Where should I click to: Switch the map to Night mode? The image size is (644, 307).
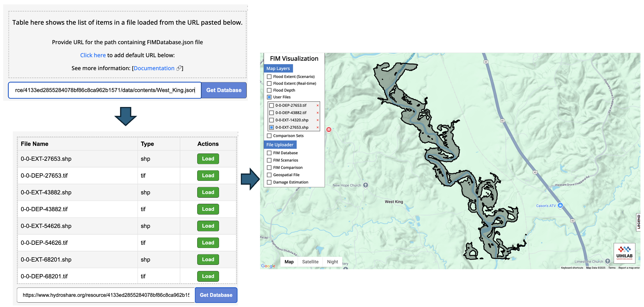pos(332,262)
